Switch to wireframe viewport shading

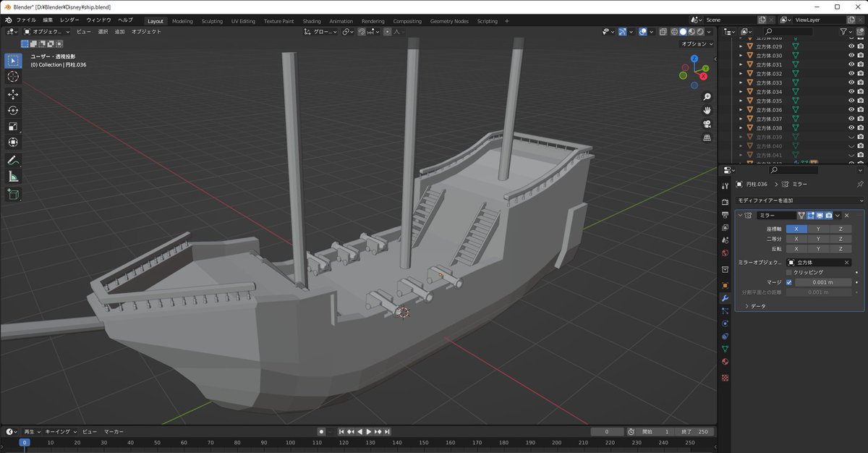[x=673, y=32]
